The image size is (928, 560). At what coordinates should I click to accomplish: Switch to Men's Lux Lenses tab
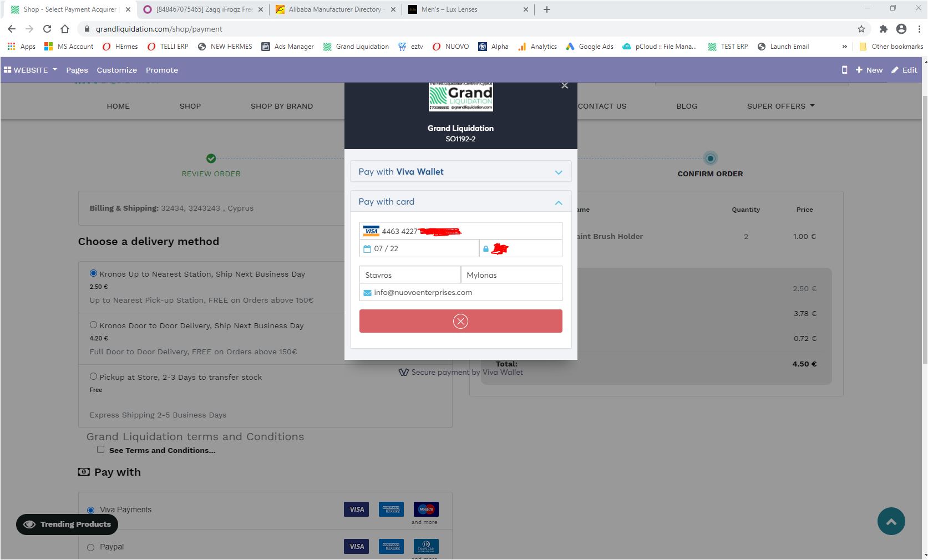(469, 9)
